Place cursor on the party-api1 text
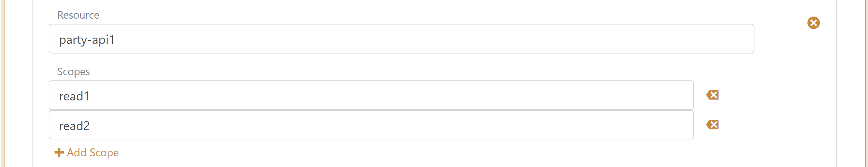This screenshot has height=167, width=868. click(x=87, y=40)
